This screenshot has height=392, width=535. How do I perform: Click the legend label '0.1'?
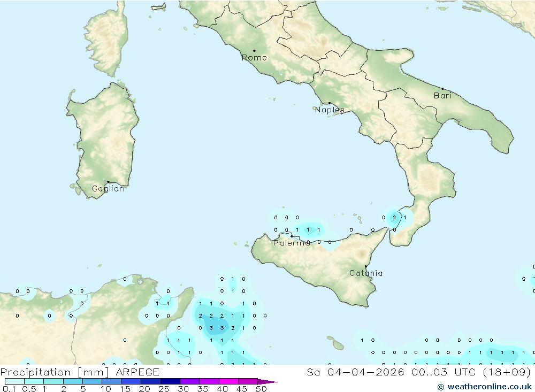tap(9, 389)
